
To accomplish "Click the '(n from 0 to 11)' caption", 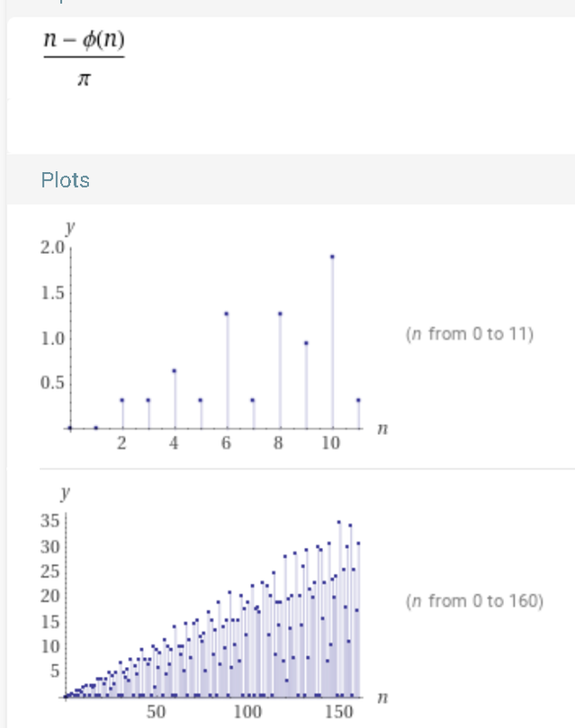I will [469, 334].
